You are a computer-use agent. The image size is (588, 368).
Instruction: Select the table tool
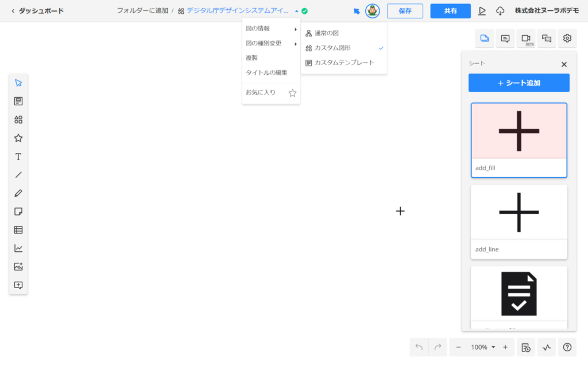[x=18, y=230]
